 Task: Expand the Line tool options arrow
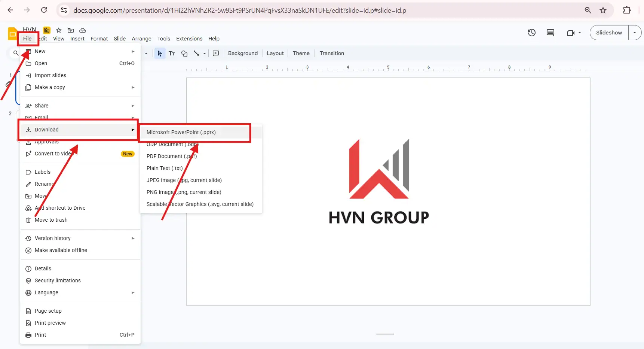[x=204, y=53]
